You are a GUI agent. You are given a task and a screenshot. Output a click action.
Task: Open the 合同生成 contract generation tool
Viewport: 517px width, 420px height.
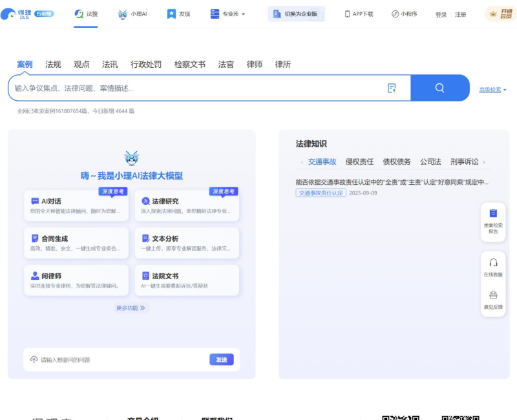pyautogui.click(x=76, y=242)
